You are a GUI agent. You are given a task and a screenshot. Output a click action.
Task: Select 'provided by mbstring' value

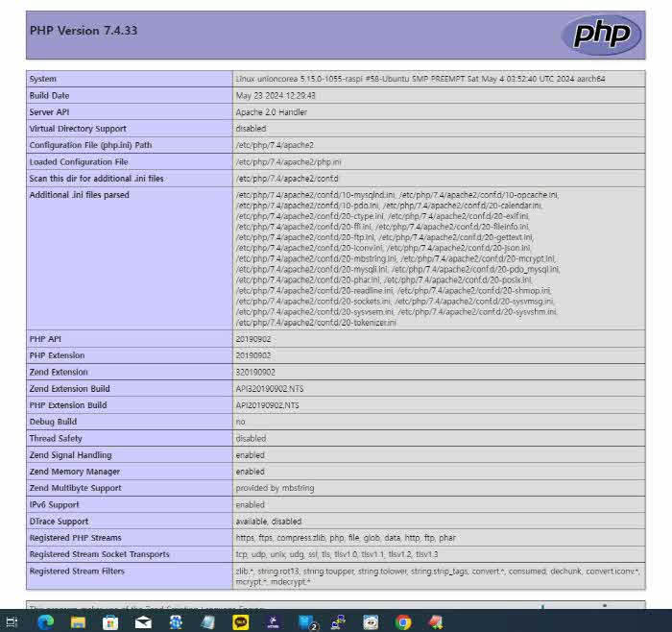point(275,488)
